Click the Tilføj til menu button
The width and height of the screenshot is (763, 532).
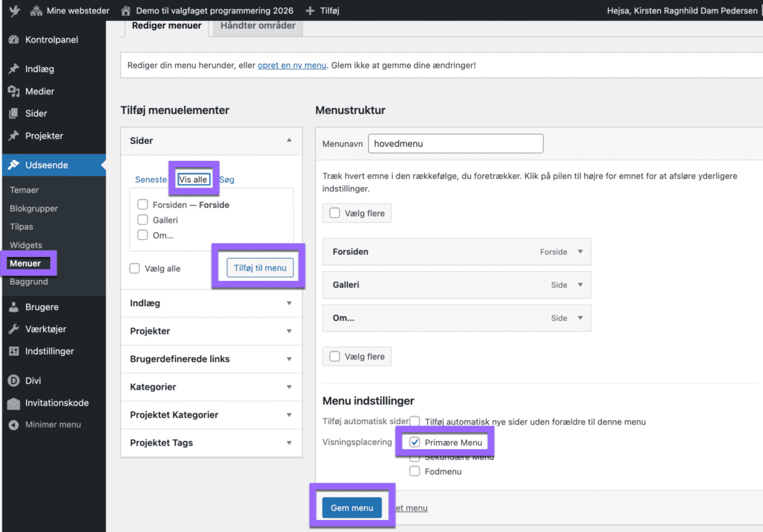[x=260, y=268]
